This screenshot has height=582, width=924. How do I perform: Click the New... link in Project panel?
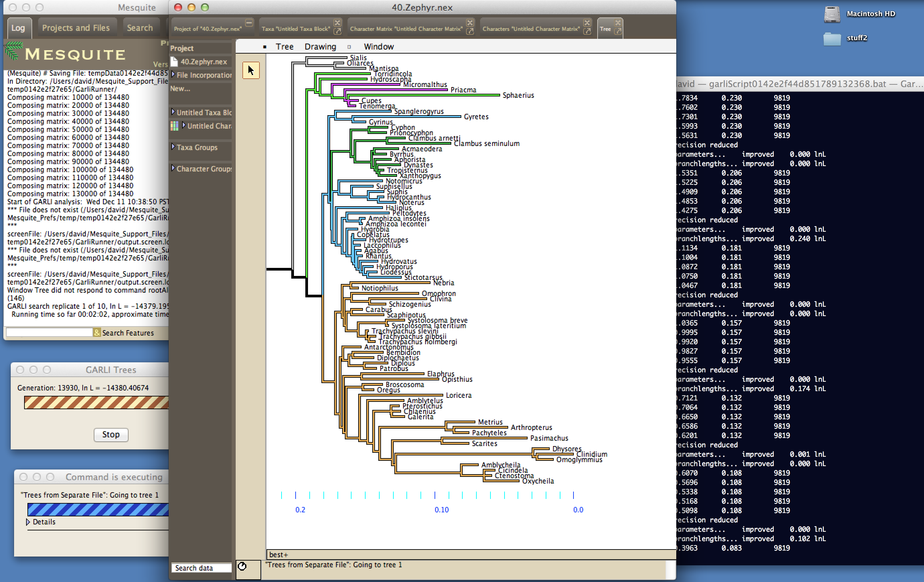coord(180,88)
